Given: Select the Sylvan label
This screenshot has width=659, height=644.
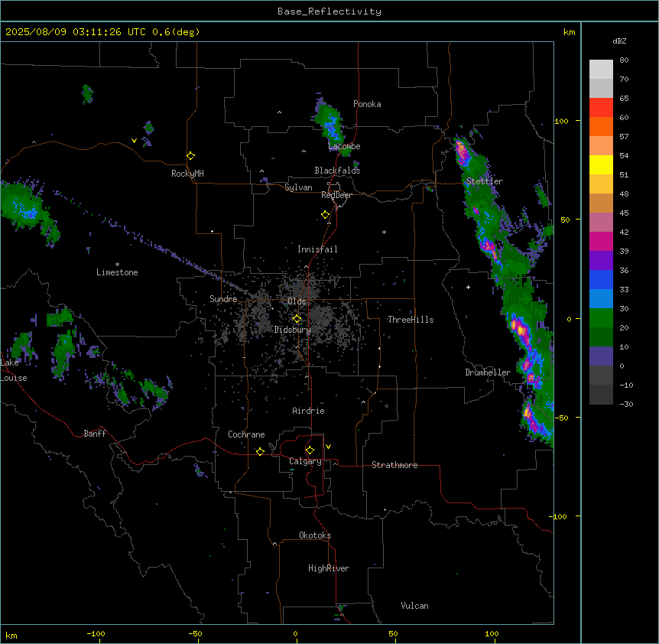Looking at the screenshot, I should click(x=298, y=187).
